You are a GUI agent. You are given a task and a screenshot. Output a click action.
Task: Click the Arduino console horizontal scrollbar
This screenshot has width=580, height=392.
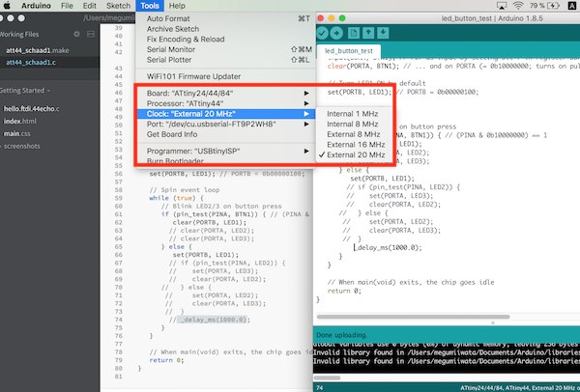coord(327,378)
